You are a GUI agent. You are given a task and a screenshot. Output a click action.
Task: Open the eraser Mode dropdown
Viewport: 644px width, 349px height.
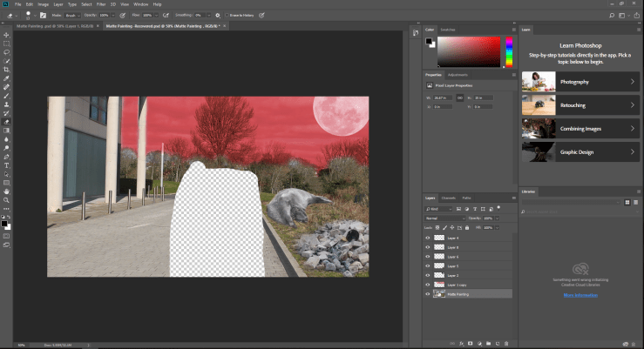[72, 15]
